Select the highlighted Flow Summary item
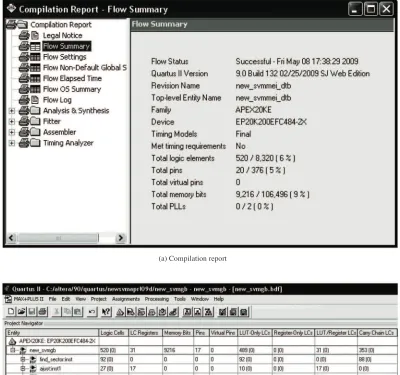Screen dimensions: 400x375 point(67,46)
